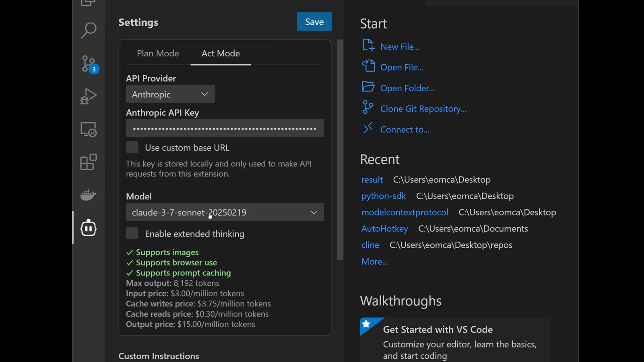Screen dimensions: 644x362
Task: Click the 'Anthropic API Key' label
Action: (163, 113)
